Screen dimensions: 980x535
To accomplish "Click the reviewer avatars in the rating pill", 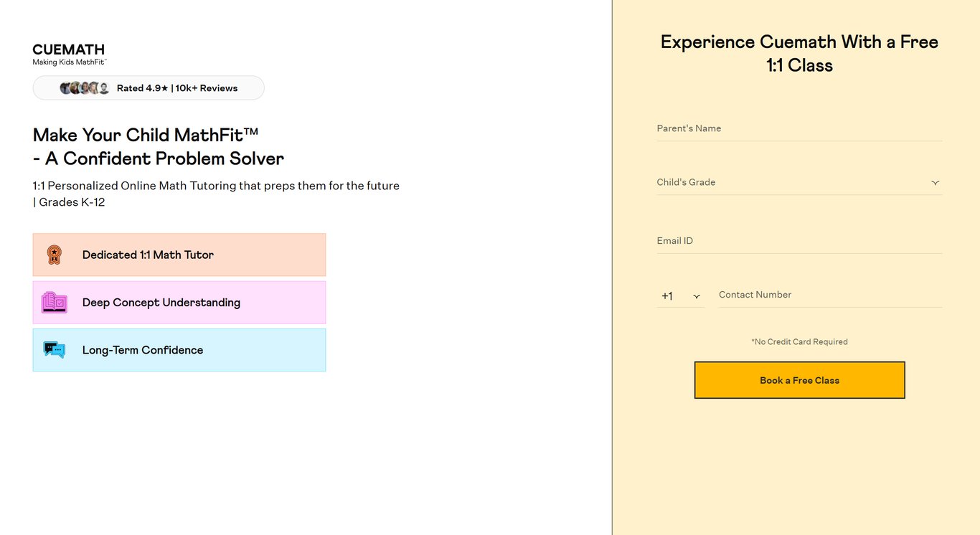I will click(85, 88).
